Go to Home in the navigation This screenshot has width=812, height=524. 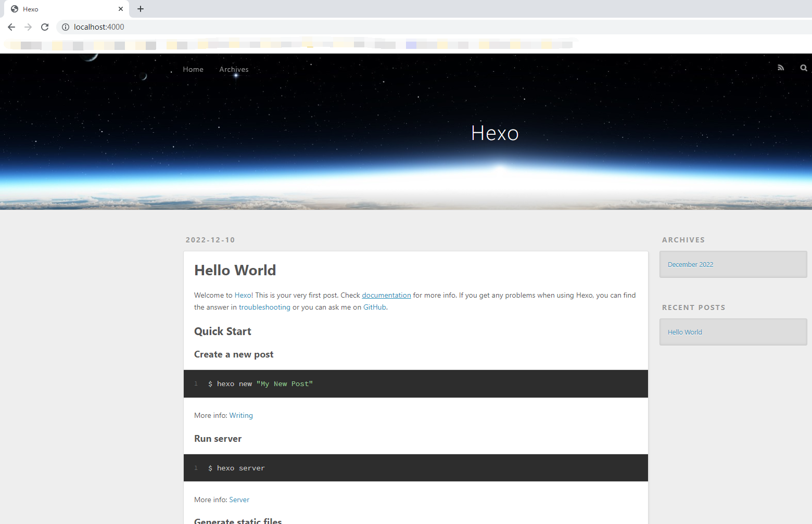pos(193,69)
